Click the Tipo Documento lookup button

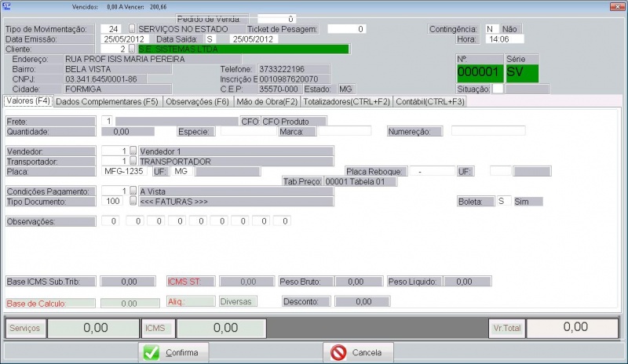(133, 202)
